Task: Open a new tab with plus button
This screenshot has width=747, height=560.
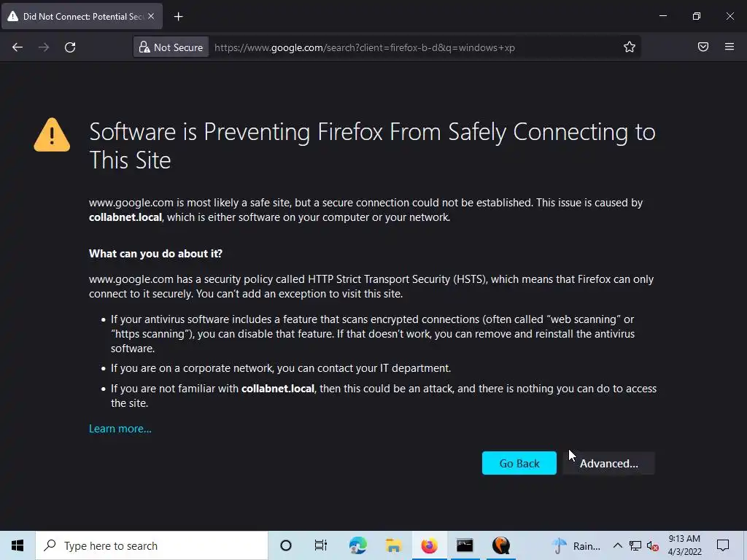Action: [178, 16]
